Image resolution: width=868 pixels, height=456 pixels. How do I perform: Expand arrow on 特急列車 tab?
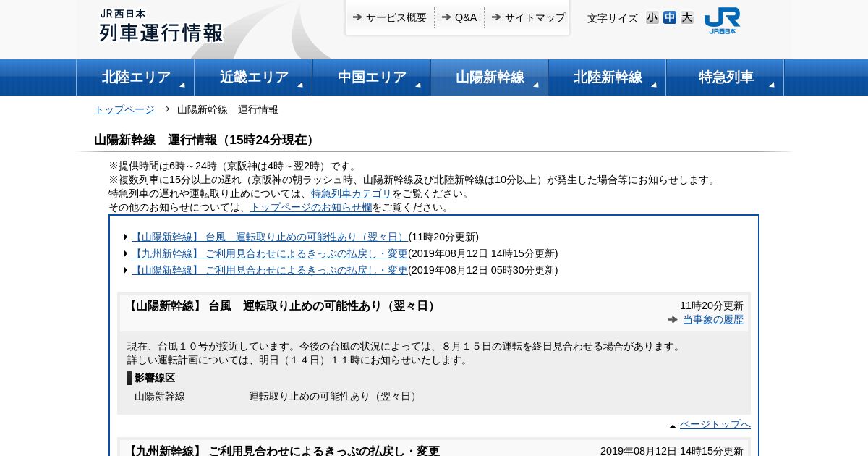click(x=772, y=85)
